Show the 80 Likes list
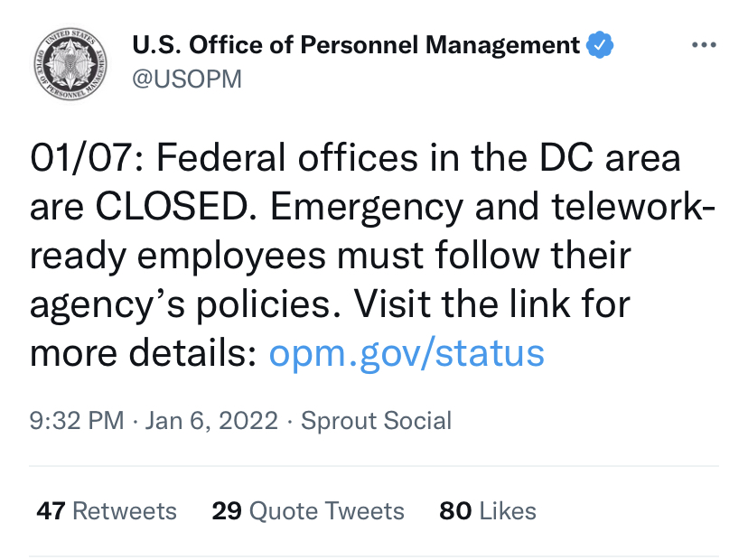The width and height of the screenshot is (748, 560). (x=488, y=511)
